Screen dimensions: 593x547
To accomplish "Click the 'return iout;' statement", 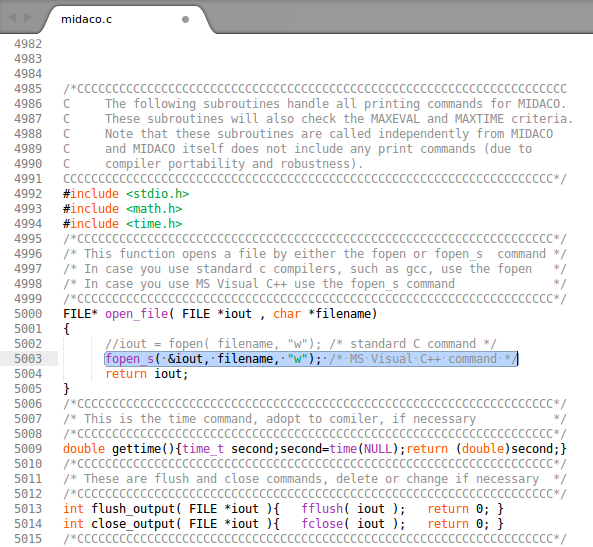I will click(x=147, y=374).
